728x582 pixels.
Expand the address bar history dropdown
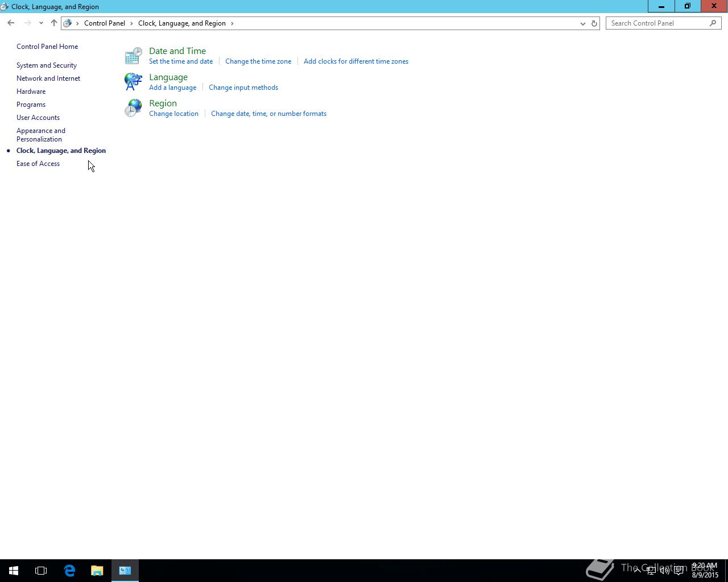pos(582,23)
